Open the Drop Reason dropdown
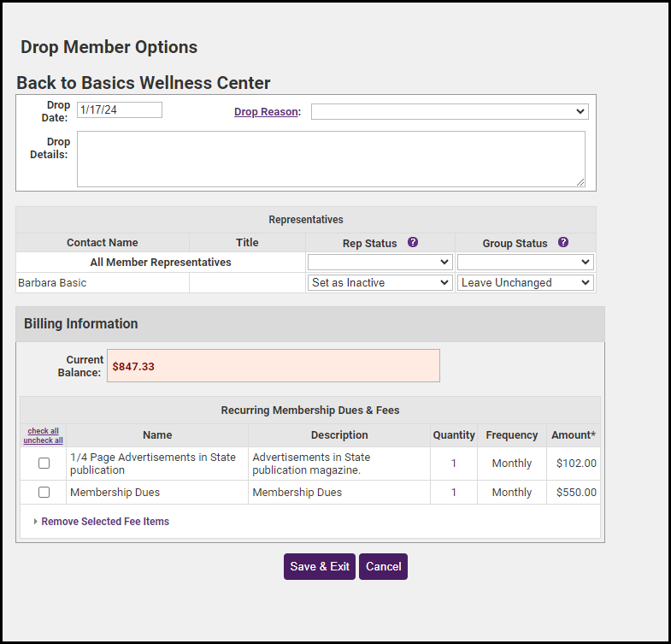This screenshot has width=671, height=644. 449,112
